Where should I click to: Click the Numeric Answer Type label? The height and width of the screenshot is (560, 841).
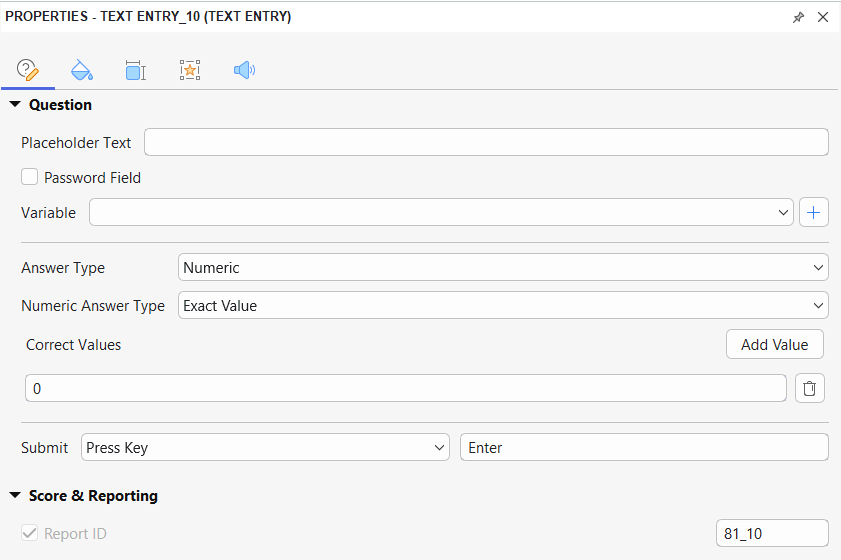93,306
